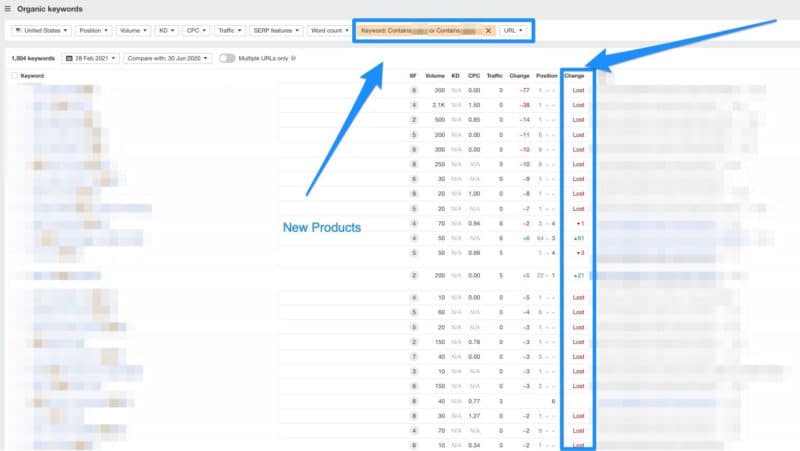Select the 1.27 CPC cell

[474, 416]
